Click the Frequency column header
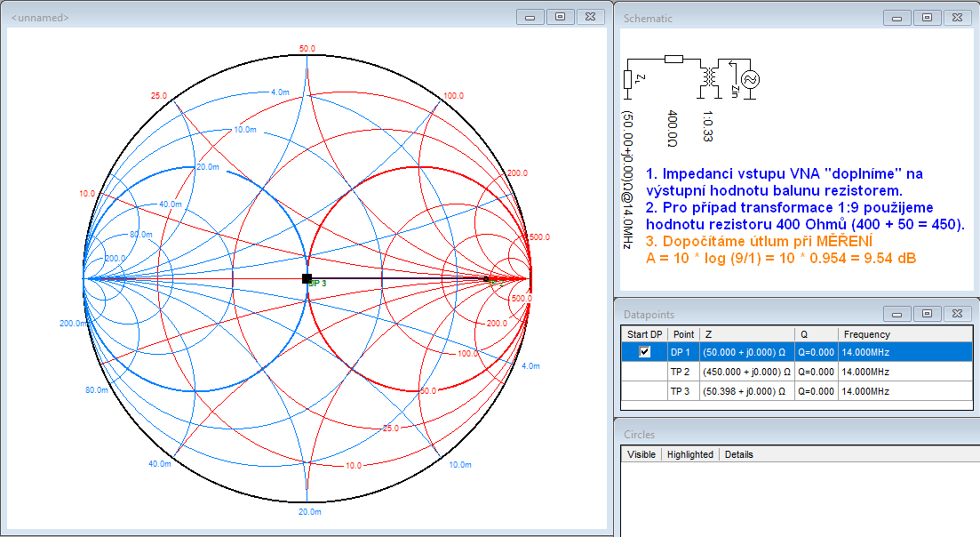The height and width of the screenshot is (537, 980). point(866,334)
